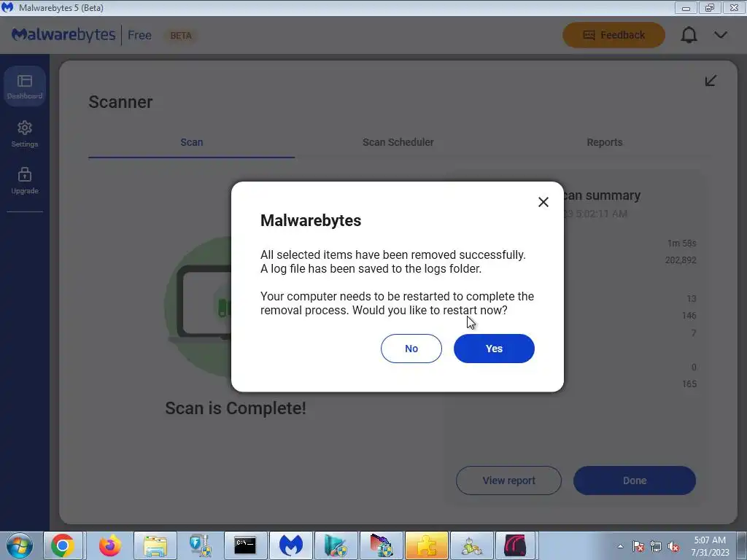The image size is (747, 560).
Task: Collapse the scanner panel with the arrow icon
Action: 711,80
